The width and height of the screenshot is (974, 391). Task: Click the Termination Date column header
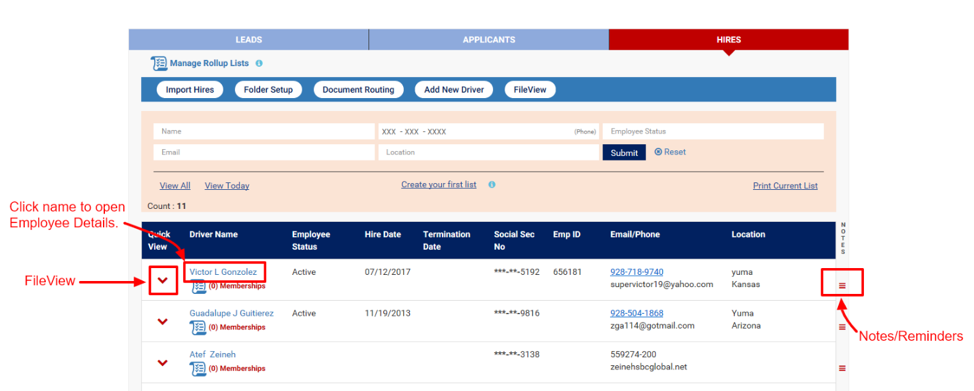(447, 241)
